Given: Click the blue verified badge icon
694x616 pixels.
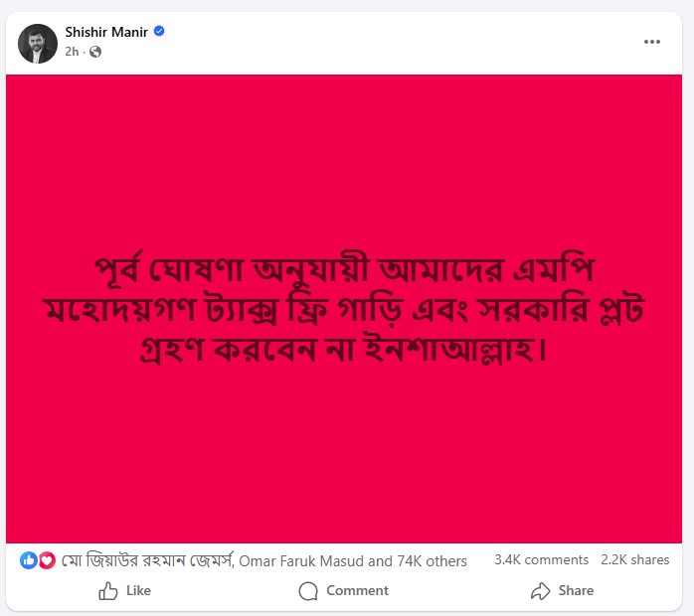Looking at the screenshot, I should [159, 32].
